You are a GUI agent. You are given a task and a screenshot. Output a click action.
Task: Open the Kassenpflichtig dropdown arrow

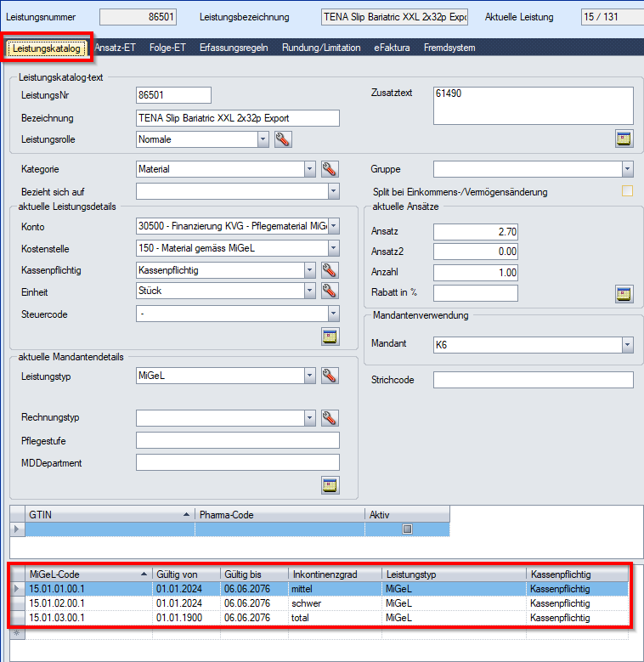309,270
